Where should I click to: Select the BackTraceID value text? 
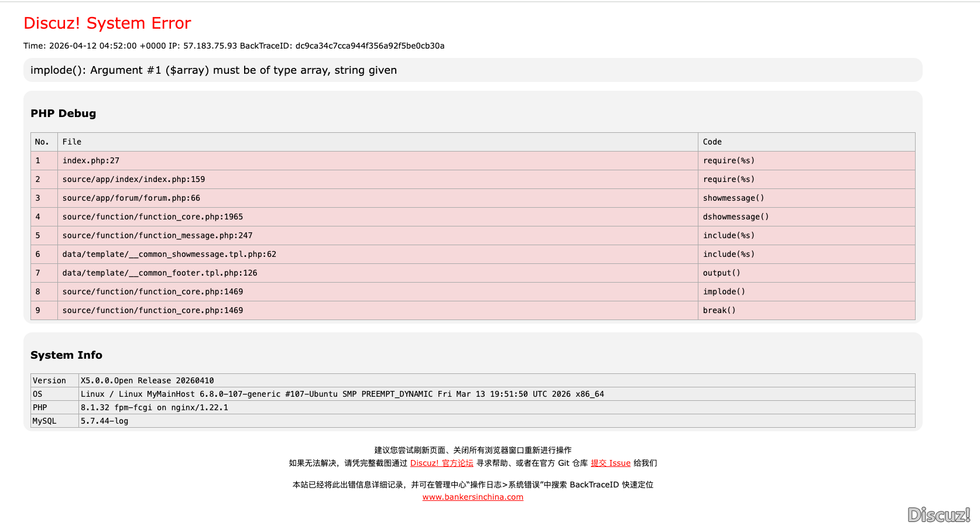tap(369, 46)
